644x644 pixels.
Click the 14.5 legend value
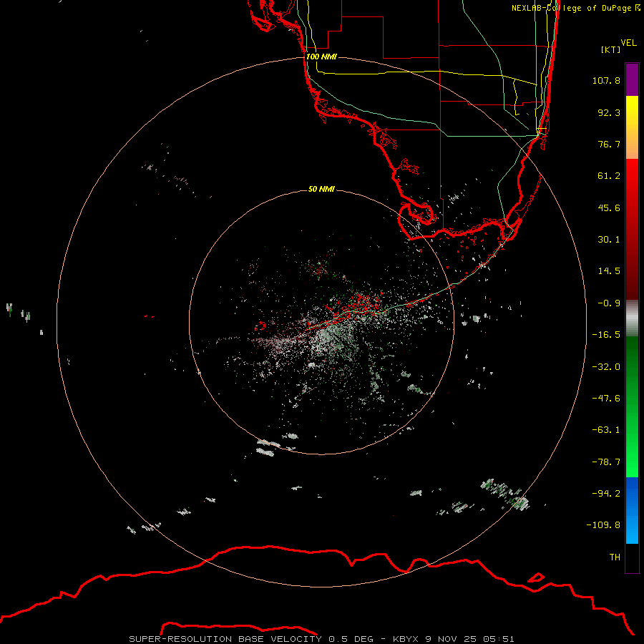609,271
